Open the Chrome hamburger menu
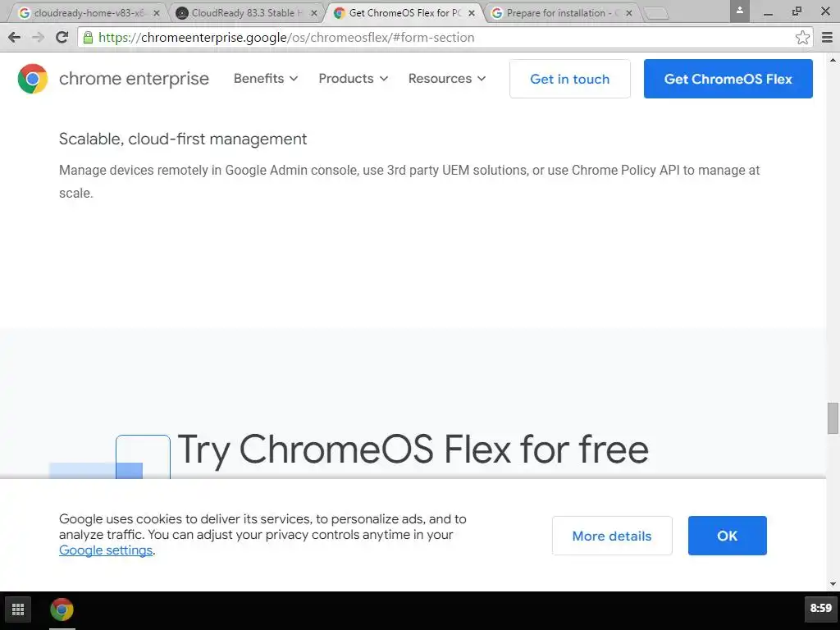 tap(827, 37)
